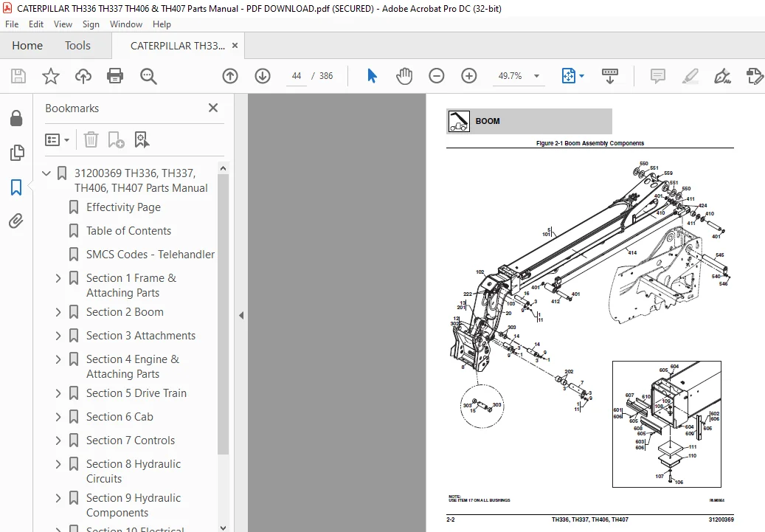Switch to the Tools tab
The height and width of the screenshot is (532, 765).
pyautogui.click(x=77, y=46)
